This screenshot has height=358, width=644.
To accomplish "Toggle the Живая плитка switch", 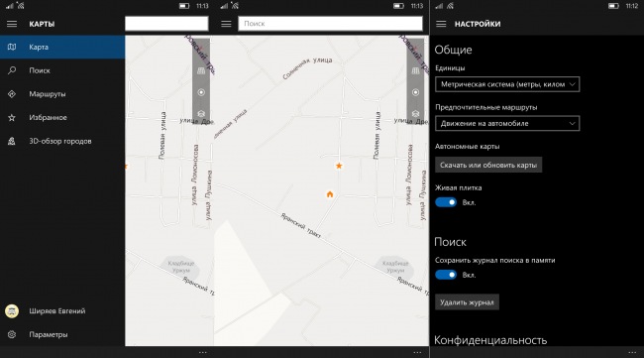I will pos(446,202).
